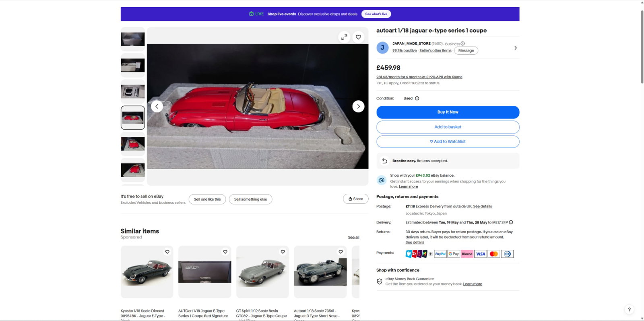The width and height of the screenshot is (644, 321).
Task: Select the fifth gallery thumbnail
Action: click(x=133, y=144)
